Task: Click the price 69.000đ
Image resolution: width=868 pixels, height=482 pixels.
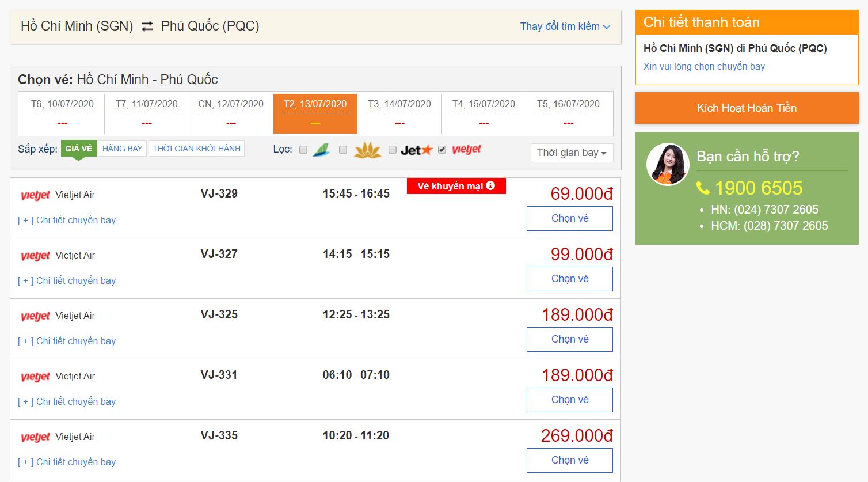Action: click(x=581, y=194)
